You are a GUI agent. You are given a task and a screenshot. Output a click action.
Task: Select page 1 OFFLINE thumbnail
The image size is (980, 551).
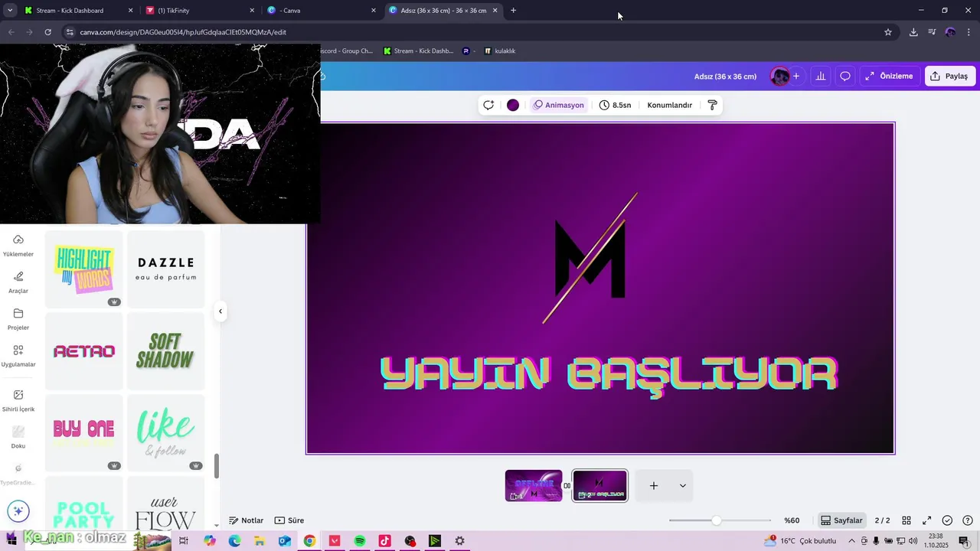(534, 486)
